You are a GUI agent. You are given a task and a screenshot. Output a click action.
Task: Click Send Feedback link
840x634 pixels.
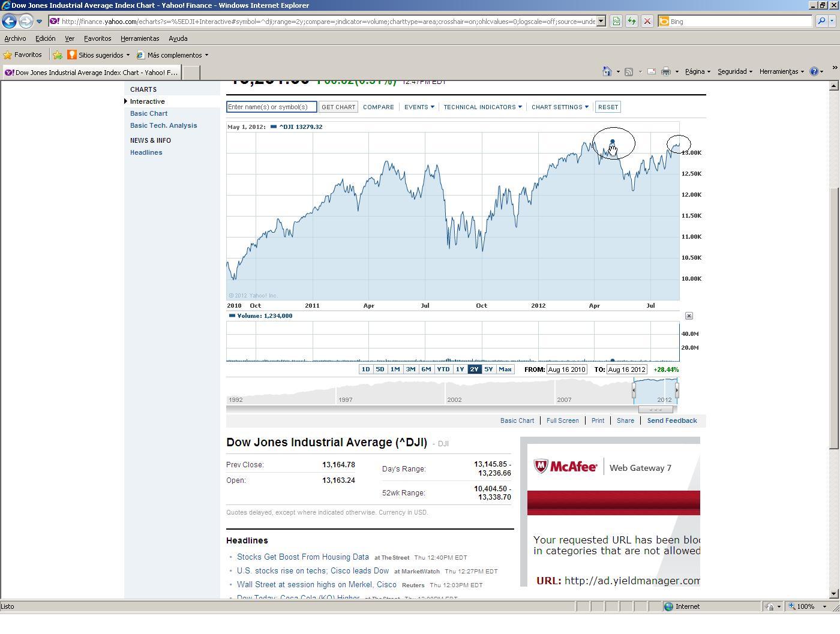click(672, 420)
